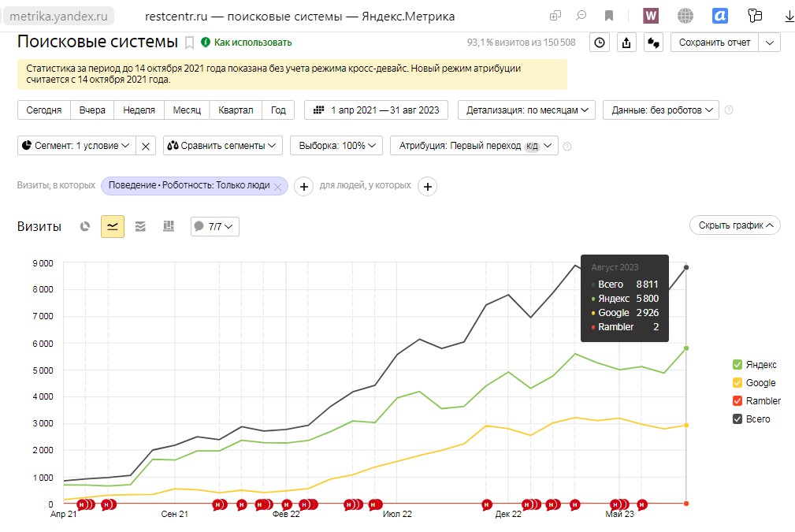Screen dimensions: 795x532
Task: Switch chart to stacked area view
Action: coord(140,226)
